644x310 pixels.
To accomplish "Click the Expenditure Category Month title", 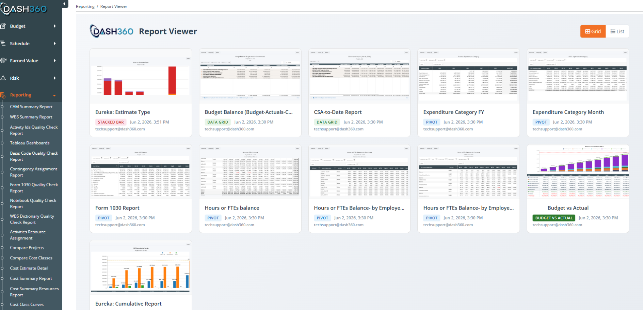I will (568, 112).
